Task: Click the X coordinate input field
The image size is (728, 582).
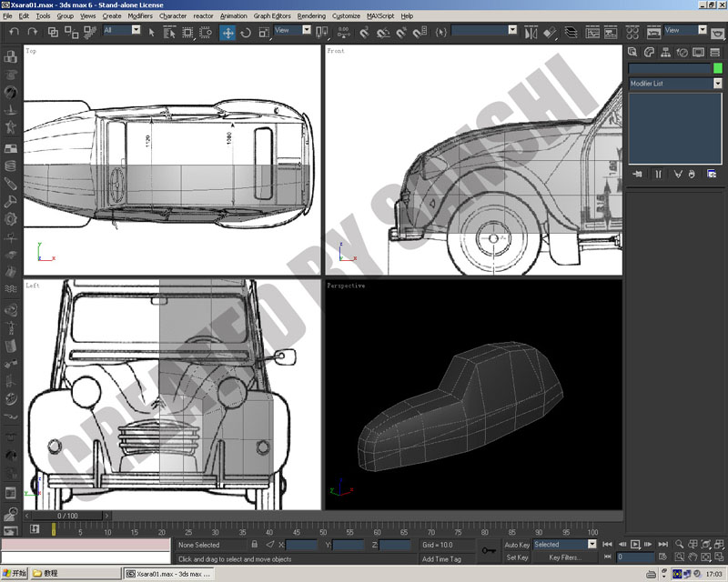Action: click(x=302, y=545)
